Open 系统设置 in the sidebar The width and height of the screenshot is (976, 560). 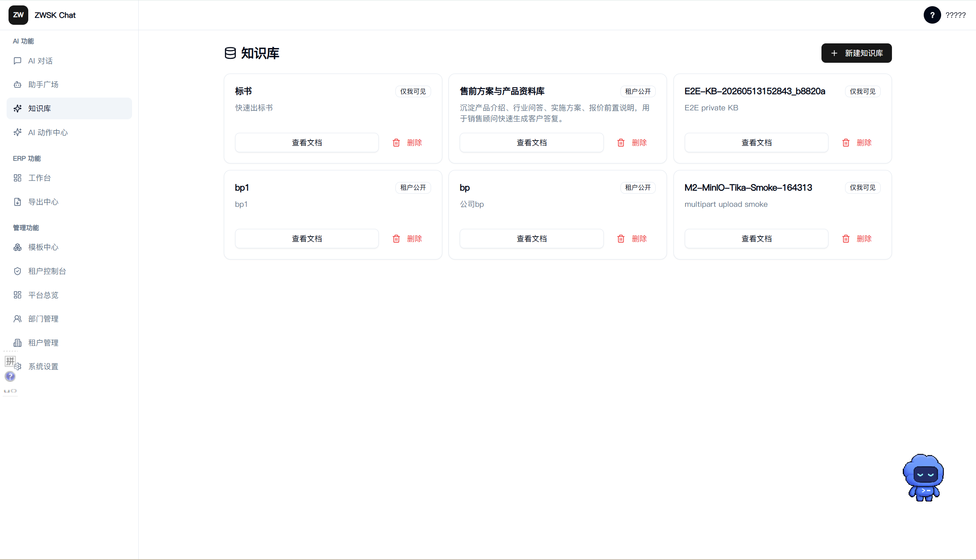click(x=69, y=366)
